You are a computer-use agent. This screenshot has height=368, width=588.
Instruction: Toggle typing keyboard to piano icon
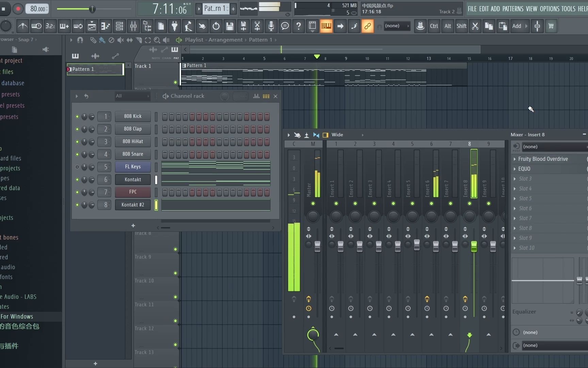(326, 26)
